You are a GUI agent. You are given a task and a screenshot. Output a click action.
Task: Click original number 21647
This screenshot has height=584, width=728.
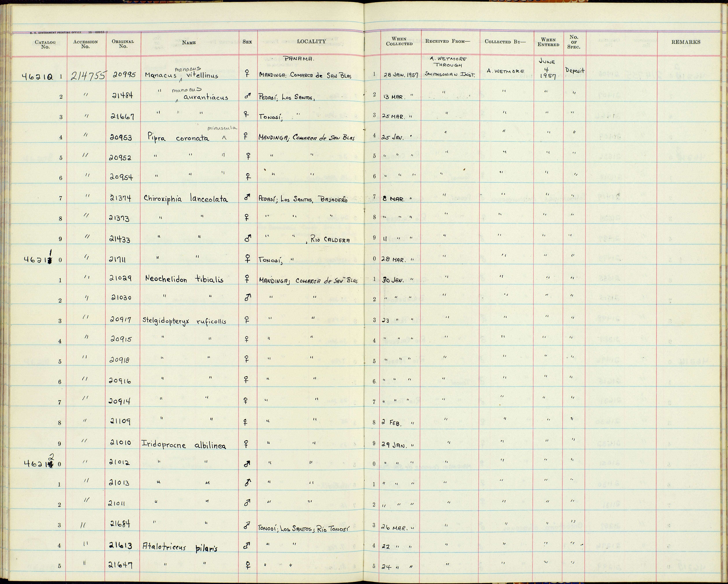point(121,565)
